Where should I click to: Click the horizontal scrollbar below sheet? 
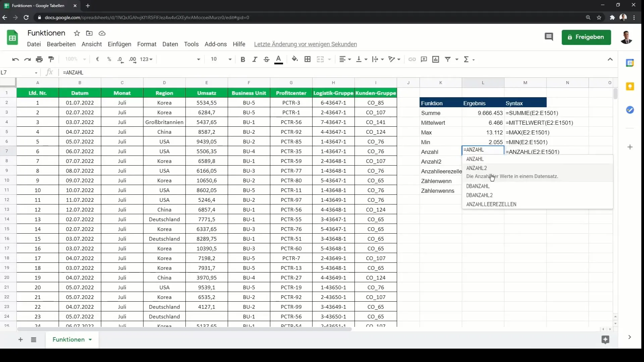click(184, 329)
